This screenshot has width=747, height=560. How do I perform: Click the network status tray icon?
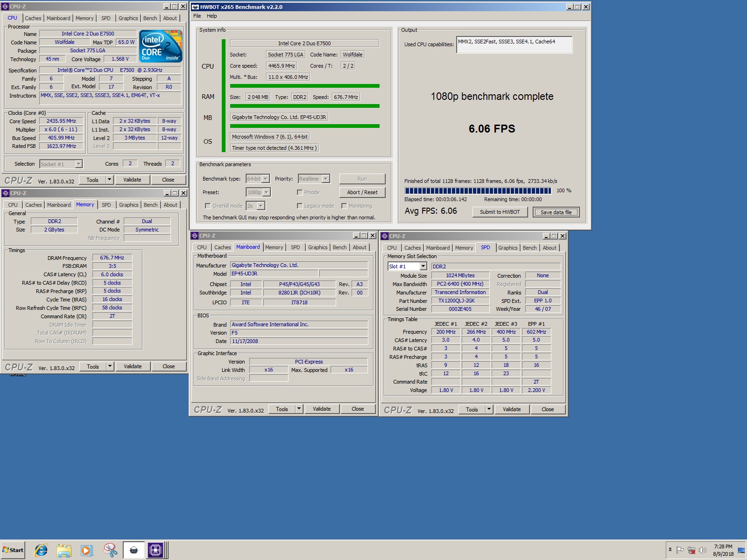(x=691, y=550)
